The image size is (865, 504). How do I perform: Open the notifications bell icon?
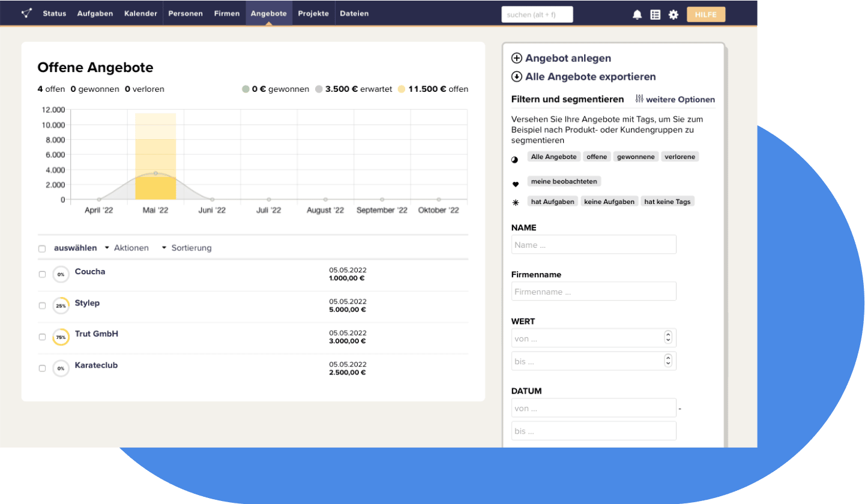pyautogui.click(x=637, y=14)
